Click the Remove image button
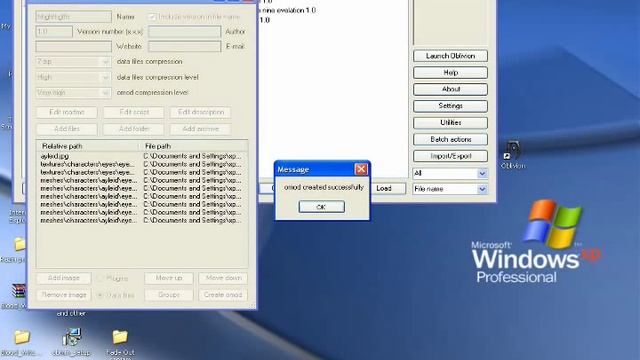Viewport: 640px width, 360px height. click(x=64, y=295)
